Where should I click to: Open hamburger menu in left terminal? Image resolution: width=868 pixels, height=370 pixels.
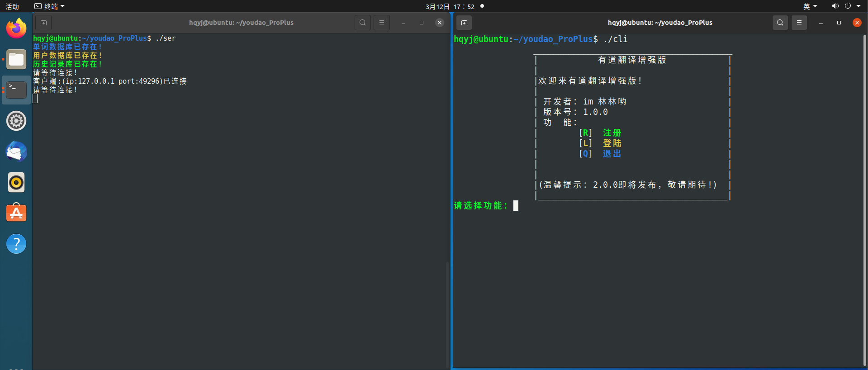pyautogui.click(x=382, y=23)
